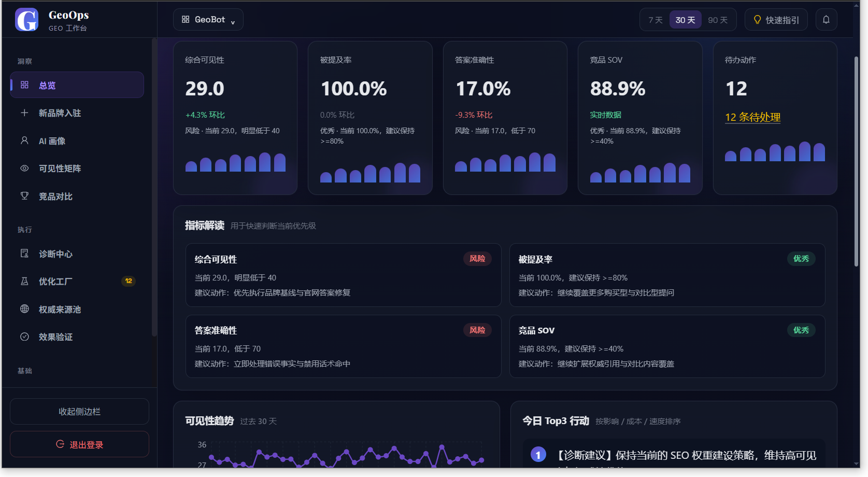
Task: Open 权威来源池 menu item
Action: coord(77,310)
